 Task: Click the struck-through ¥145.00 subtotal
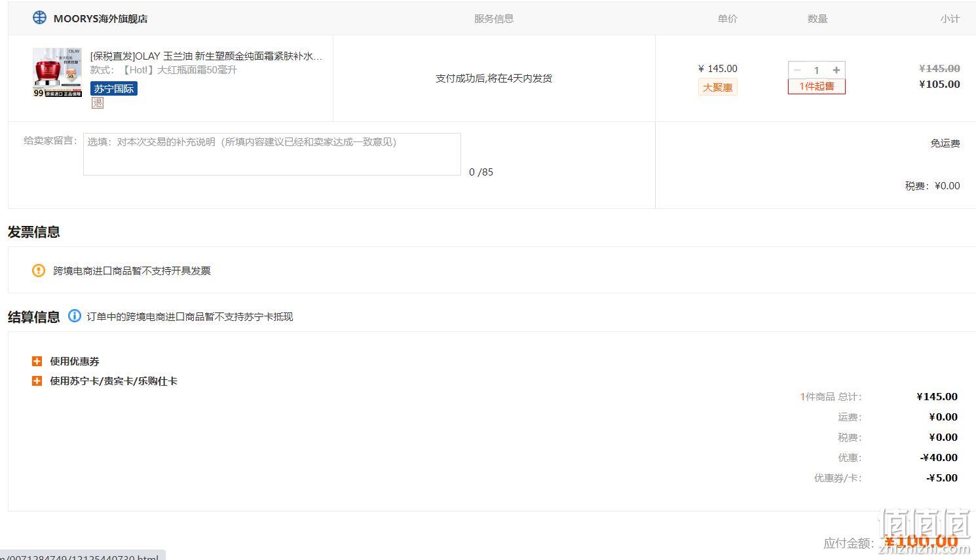(x=939, y=68)
